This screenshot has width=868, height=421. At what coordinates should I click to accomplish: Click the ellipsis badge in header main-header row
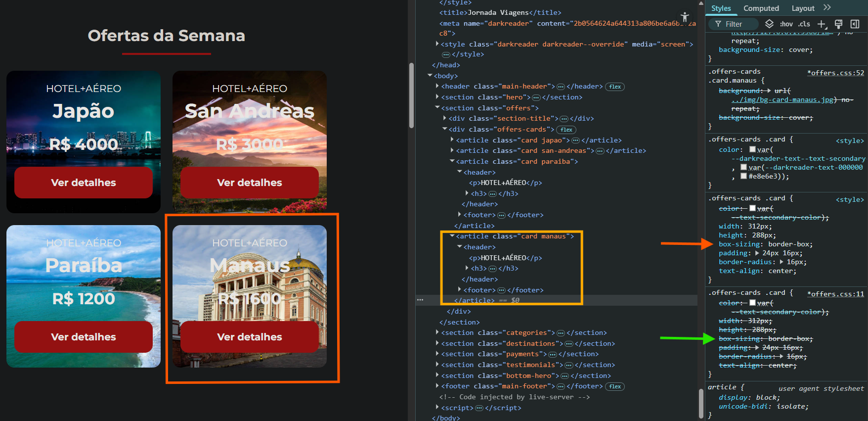click(561, 87)
